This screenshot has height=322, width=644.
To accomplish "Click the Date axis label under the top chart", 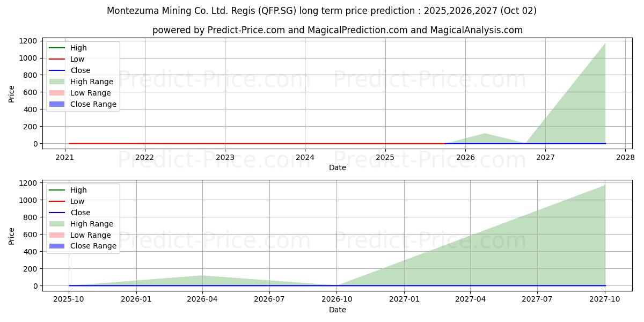I will 337,167.
